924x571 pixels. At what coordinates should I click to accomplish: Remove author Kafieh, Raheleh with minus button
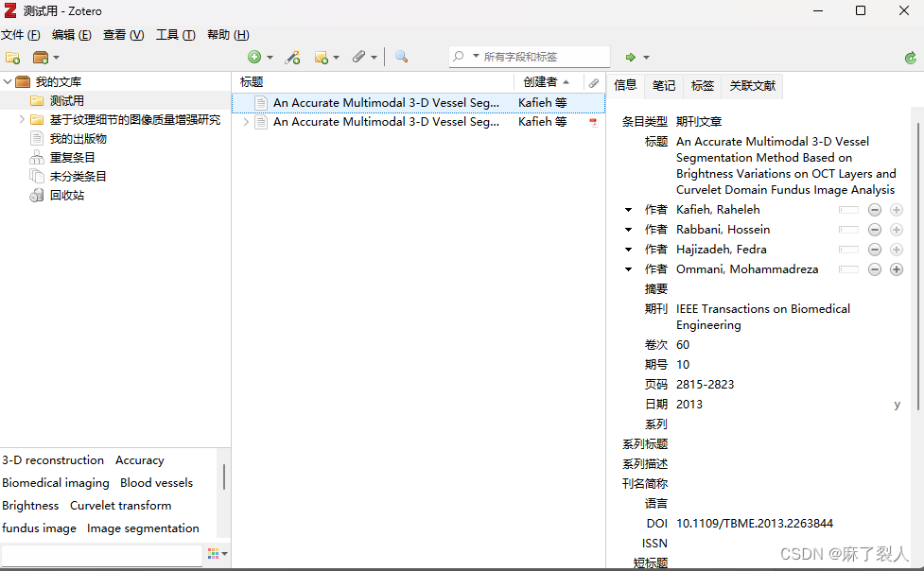(x=875, y=210)
